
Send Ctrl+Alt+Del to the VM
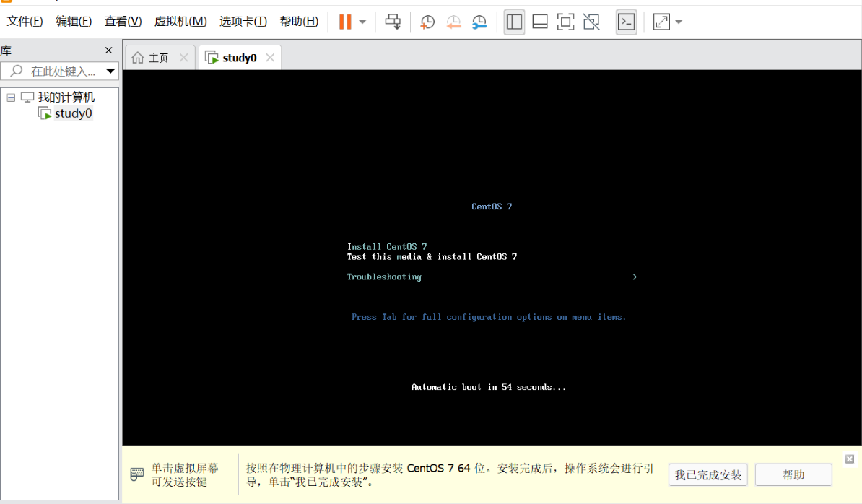tap(393, 22)
